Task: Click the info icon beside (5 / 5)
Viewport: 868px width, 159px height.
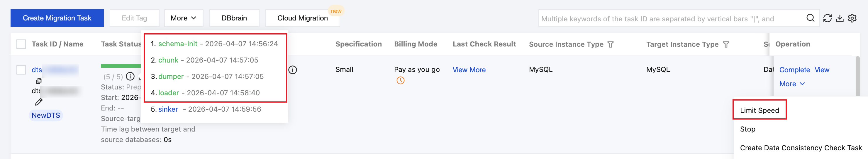Action: (x=130, y=77)
